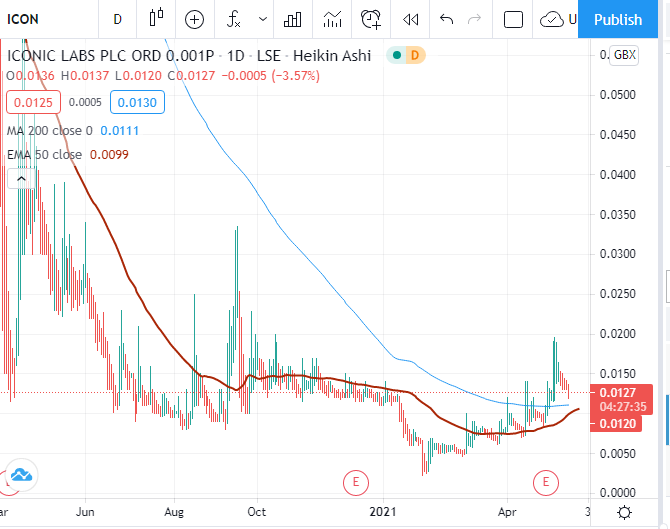Create alert with alarm clock icon
The image size is (670, 529).
coord(371,19)
